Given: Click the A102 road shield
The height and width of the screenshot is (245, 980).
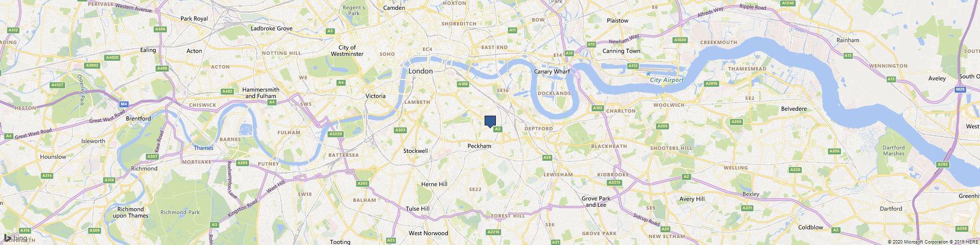Looking at the screenshot, I should click(597, 108).
